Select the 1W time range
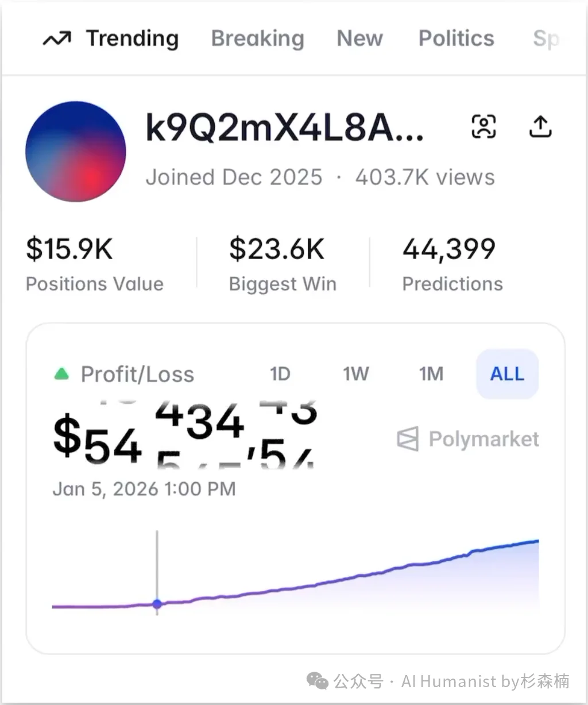 pyautogui.click(x=356, y=374)
